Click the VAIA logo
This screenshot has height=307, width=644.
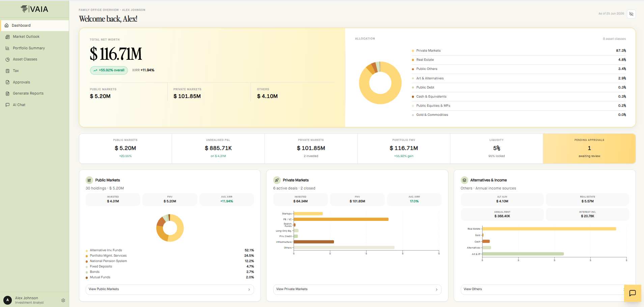coord(34,9)
